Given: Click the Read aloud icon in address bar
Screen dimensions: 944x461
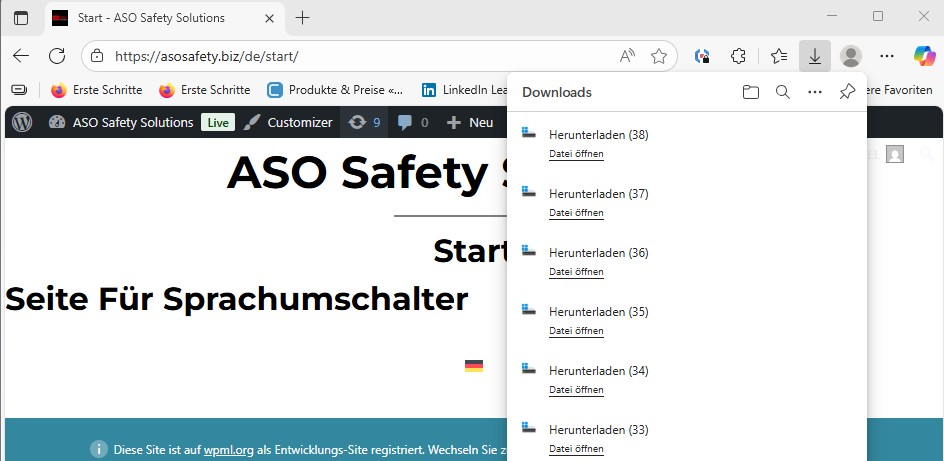Looking at the screenshot, I should [x=627, y=56].
